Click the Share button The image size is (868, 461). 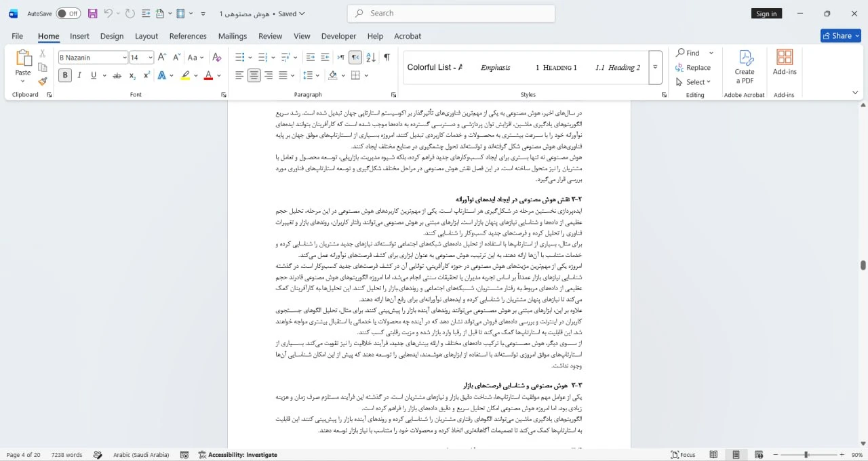tap(840, 36)
